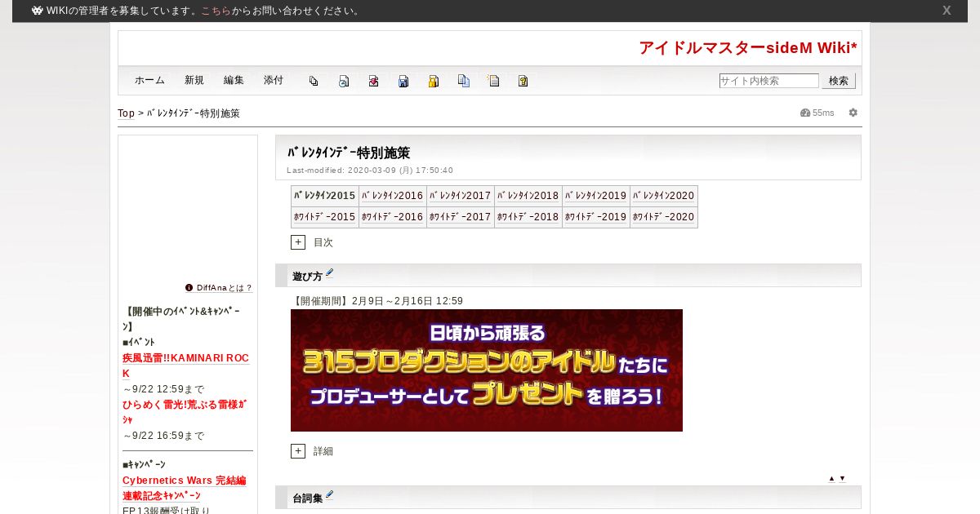Open ひらめく雷光!荒ぶる雷様ｶﾞｼｬ link

tap(185, 412)
